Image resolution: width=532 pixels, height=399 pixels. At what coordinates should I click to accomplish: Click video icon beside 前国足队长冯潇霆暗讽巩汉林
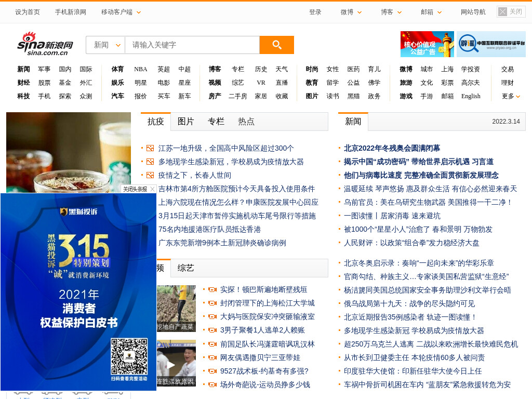[212, 344]
